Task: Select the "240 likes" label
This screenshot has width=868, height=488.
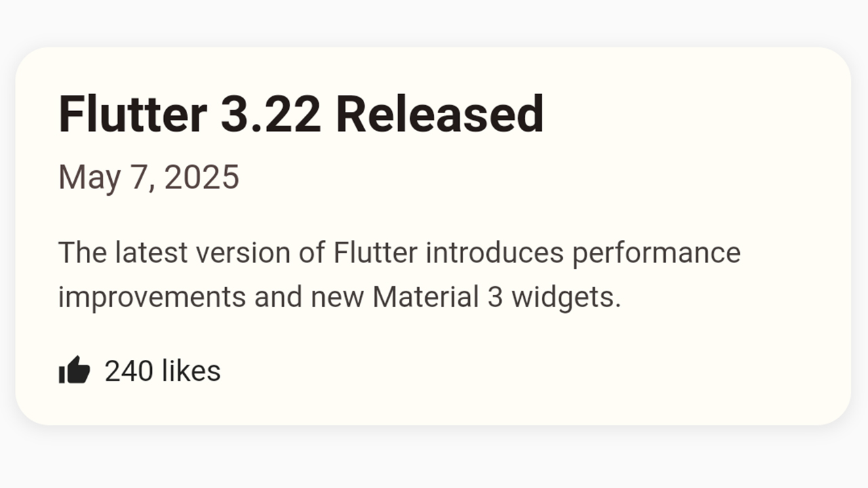Action: point(163,371)
